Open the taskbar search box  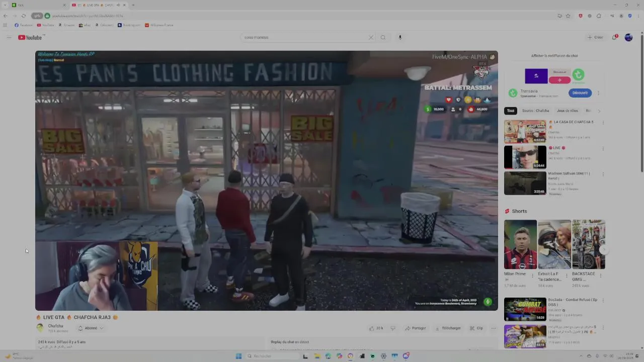click(272, 356)
